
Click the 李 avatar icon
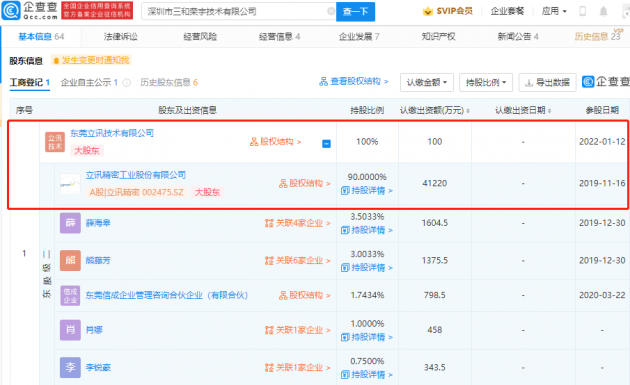[x=70, y=367]
